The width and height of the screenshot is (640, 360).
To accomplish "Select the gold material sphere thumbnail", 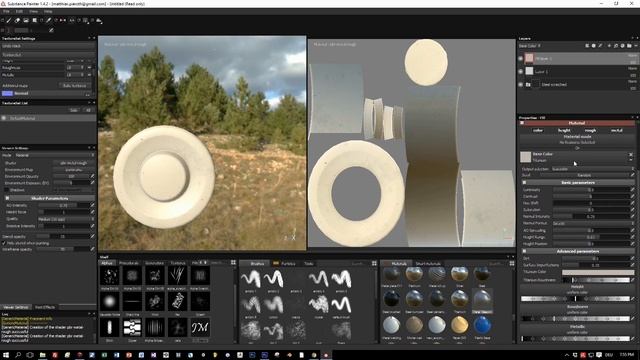I will click(460, 325).
